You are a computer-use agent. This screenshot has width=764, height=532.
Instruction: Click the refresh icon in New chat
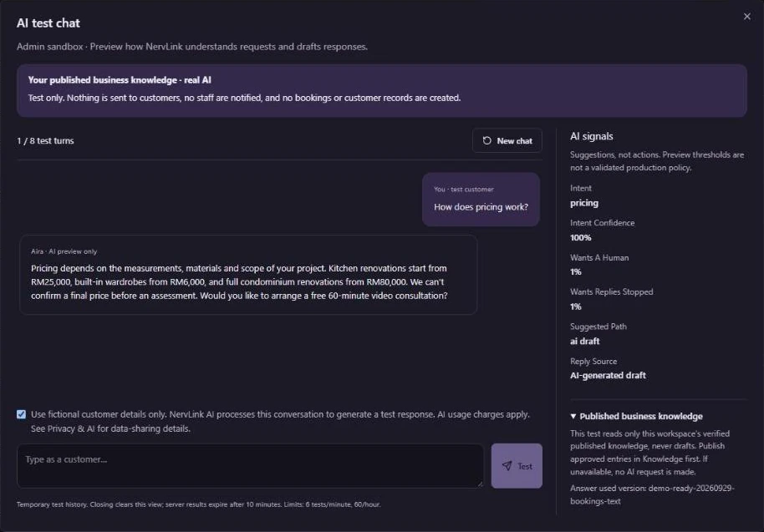click(486, 140)
